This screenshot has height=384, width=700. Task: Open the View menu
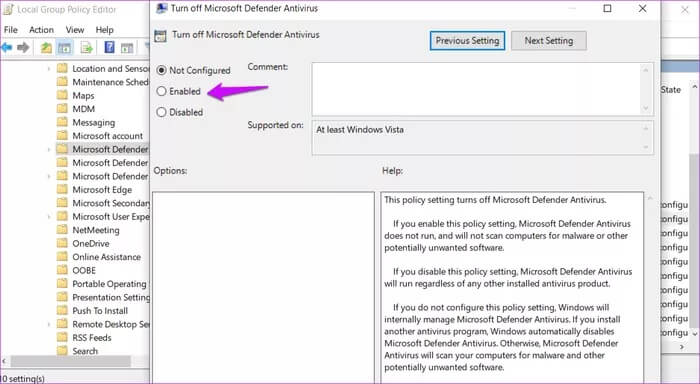(x=75, y=29)
